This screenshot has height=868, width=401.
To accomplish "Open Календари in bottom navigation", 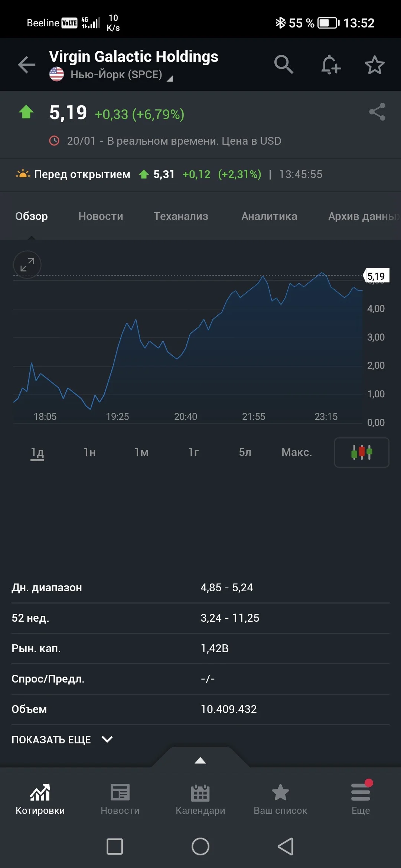I will click(x=200, y=799).
